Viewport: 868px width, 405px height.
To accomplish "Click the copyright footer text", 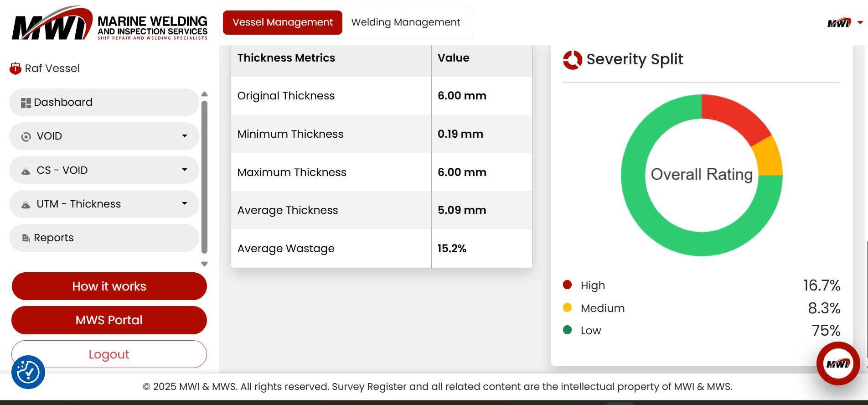I will pos(438,387).
